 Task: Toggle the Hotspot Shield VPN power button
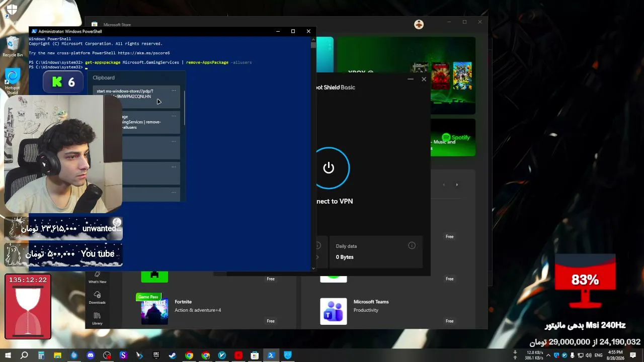pyautogui.click(x=329, y=168)
